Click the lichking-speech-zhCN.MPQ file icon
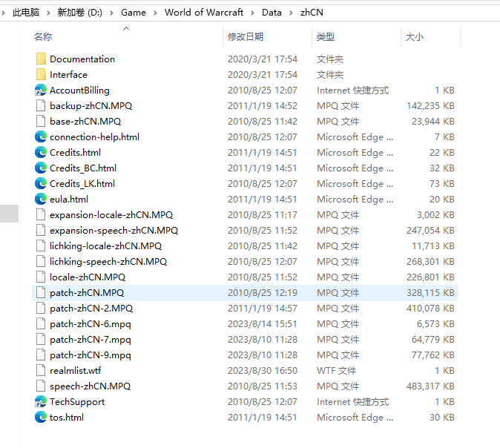Screen dimensions: 500x448 pos(41,262)
